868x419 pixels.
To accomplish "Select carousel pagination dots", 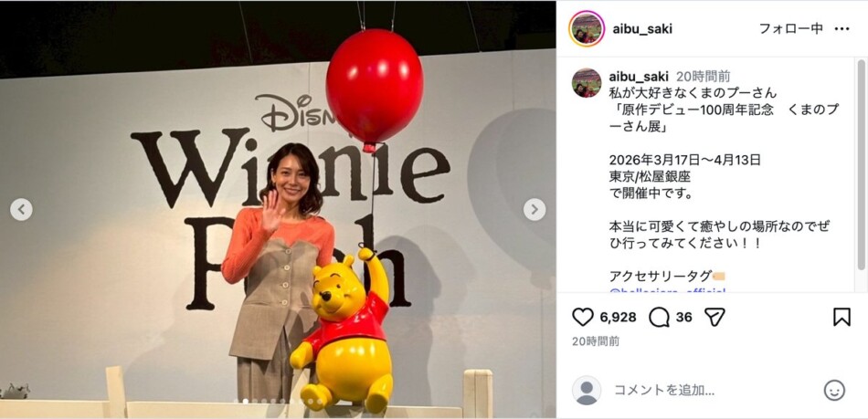I will 278,402.
